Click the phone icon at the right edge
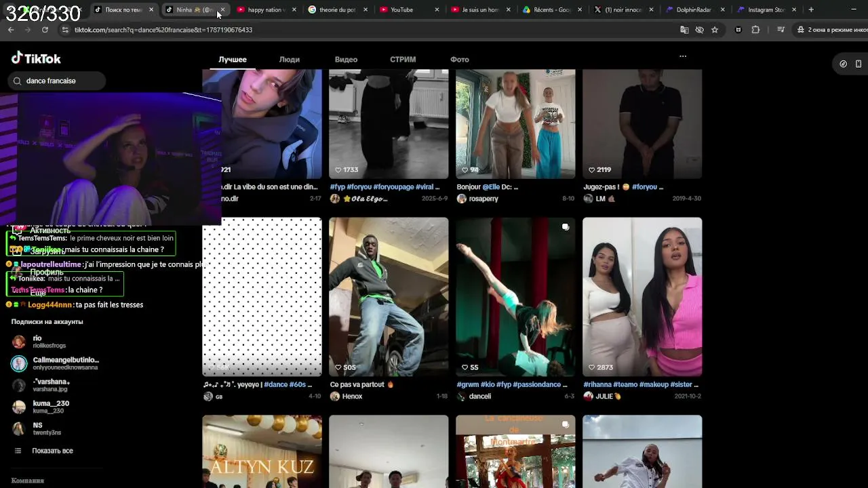Image resolution: width=868 pixels, height=488 pixels. (859, 64)
